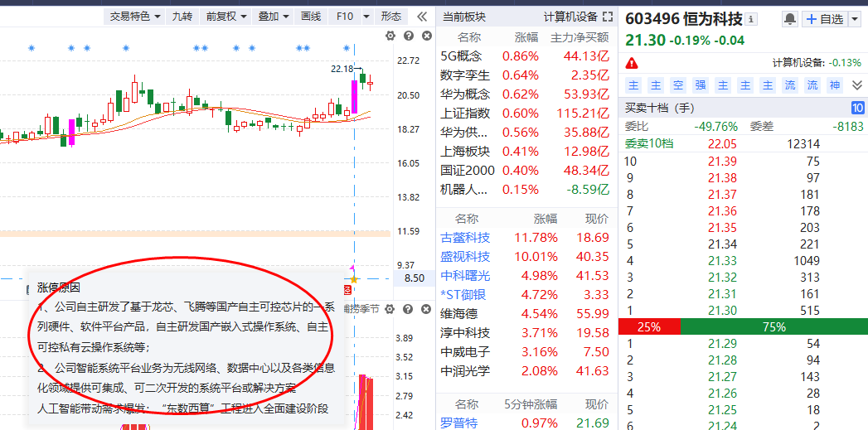Click the highlighted 8.50 price axis label

(x=414, y=278)
